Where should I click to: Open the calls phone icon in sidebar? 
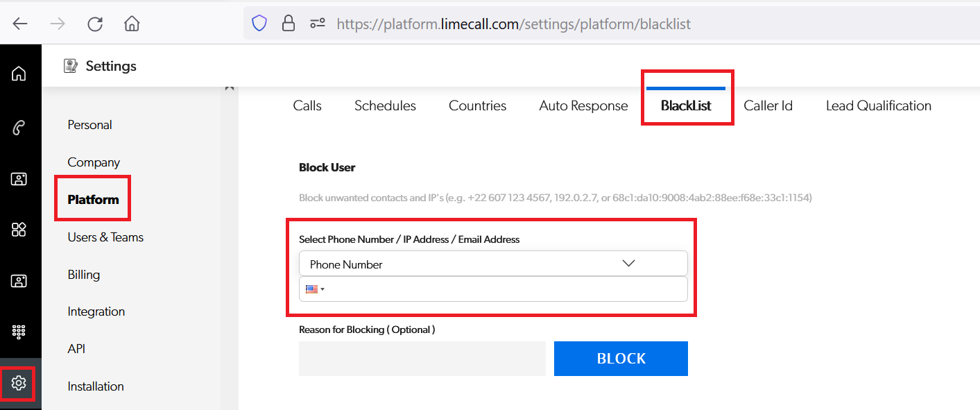coord(19,127)
